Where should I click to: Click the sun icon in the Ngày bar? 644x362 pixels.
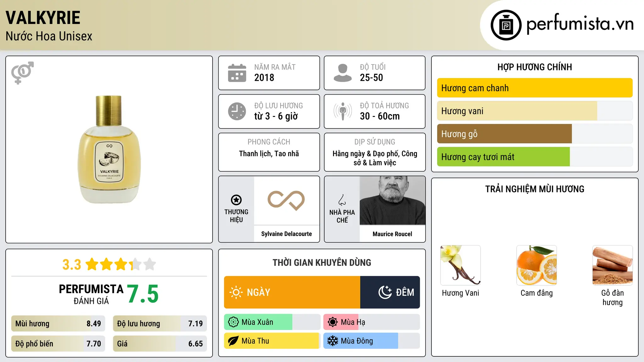236,292
